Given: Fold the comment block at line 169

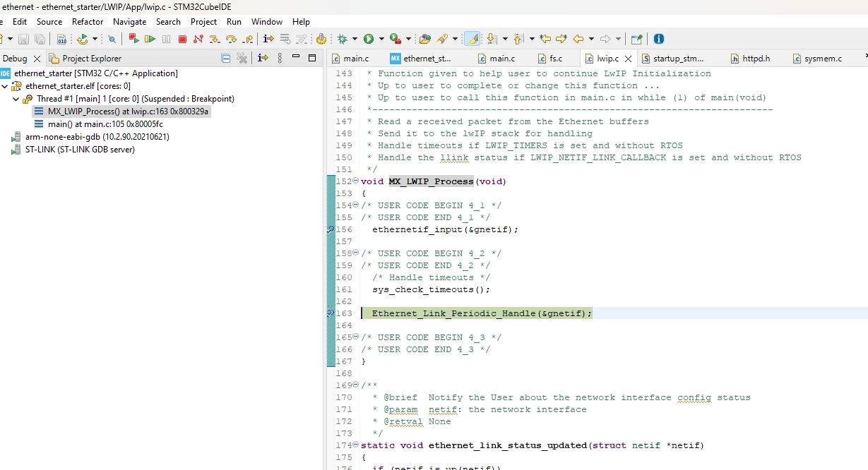Looking at the screenshot, I should click(x=356, y=385).
